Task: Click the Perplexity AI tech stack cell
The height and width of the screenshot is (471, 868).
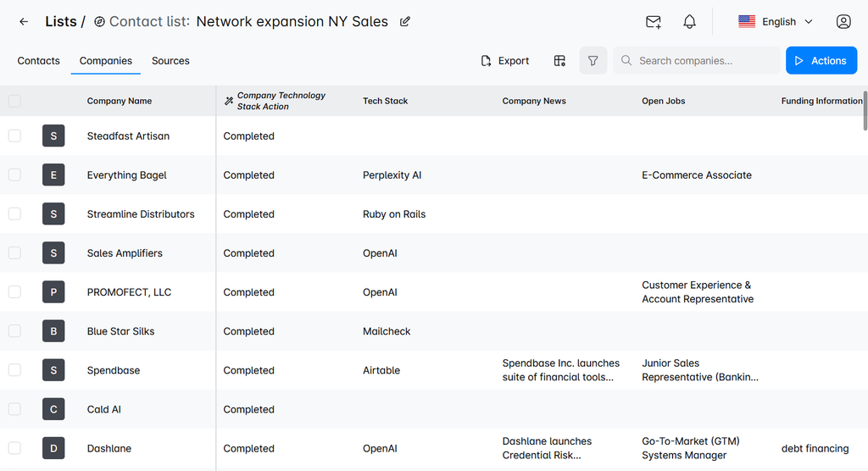Action: coord(392,175)
